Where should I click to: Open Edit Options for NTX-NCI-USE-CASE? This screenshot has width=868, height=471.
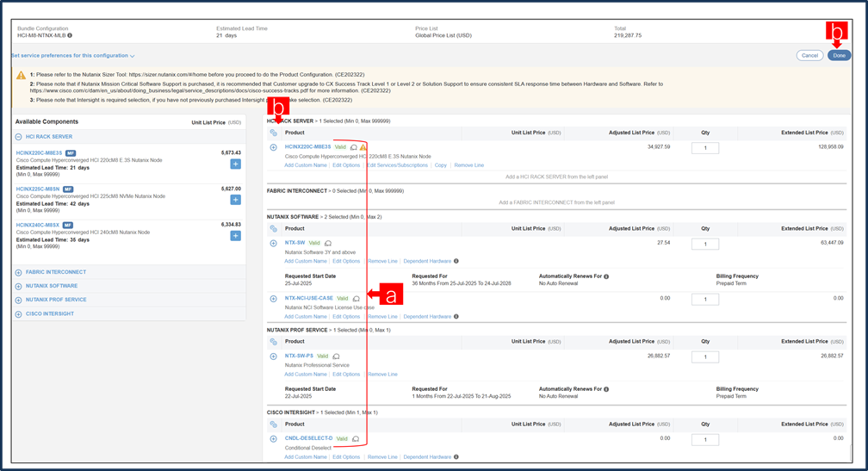pos(346,317)
